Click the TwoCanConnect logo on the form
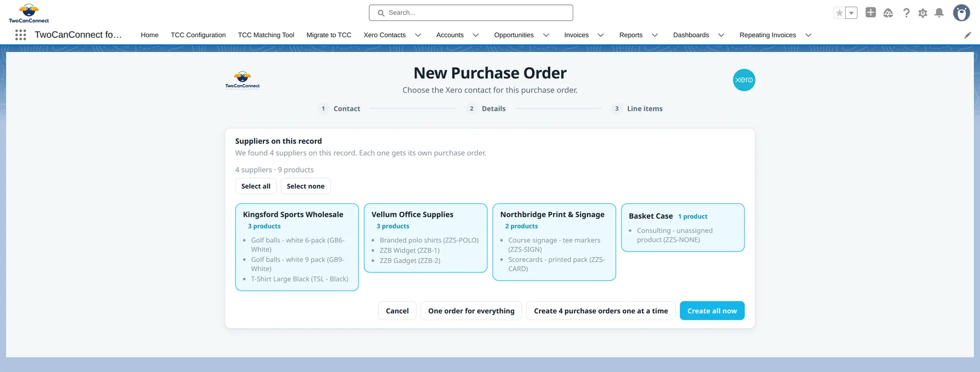 (x=243, y=80)
